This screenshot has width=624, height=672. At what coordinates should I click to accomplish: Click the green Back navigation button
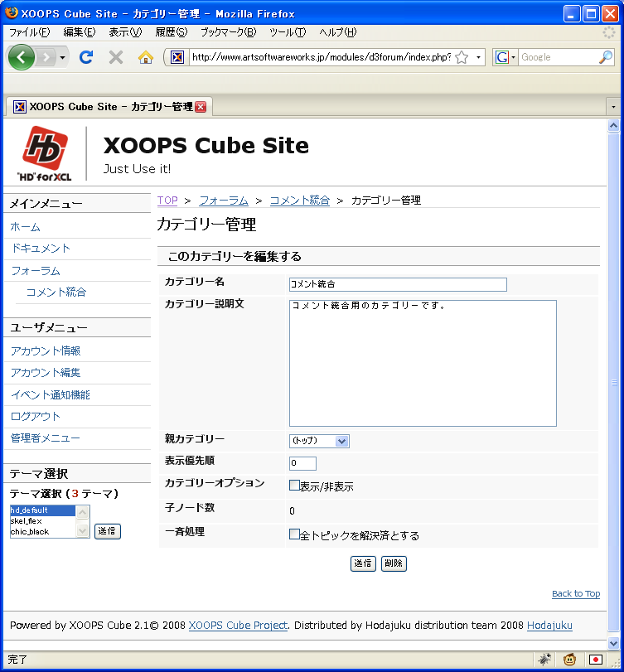[22, 57]
